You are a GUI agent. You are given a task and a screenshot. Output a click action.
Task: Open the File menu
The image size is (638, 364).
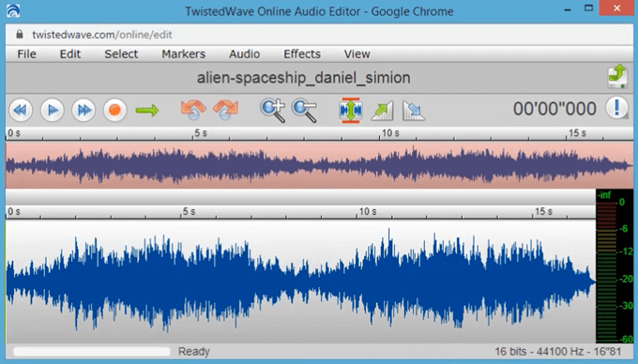[x=27, y=54]
